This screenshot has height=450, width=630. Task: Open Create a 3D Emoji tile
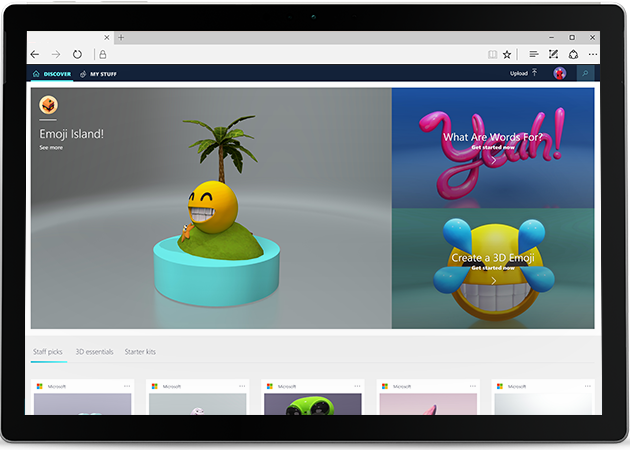(493, 268)
